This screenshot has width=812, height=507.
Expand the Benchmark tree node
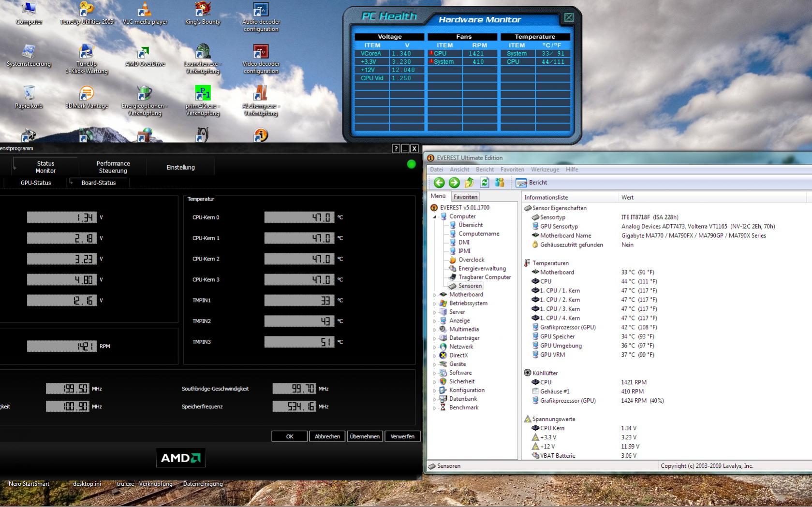(x=435, y=408)
